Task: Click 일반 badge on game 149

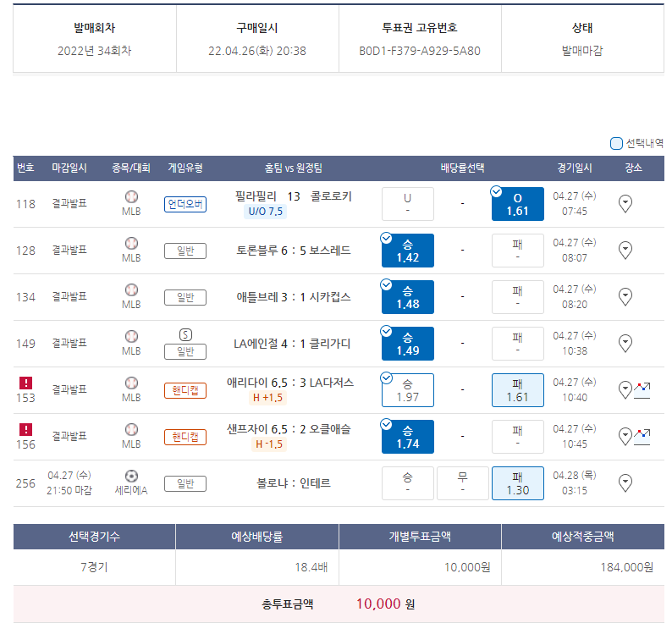Action: click(x=185, y=351)
